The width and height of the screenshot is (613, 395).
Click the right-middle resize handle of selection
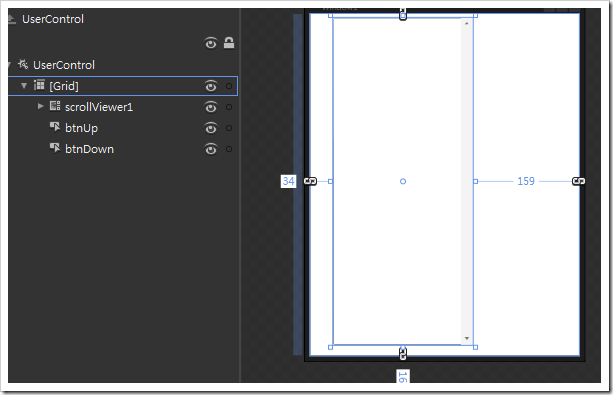click(x=475, y=181)
